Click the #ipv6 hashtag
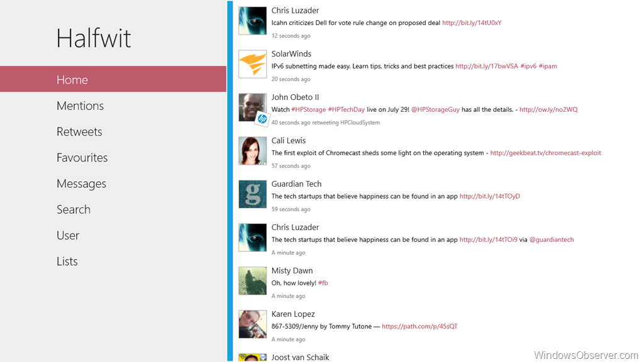The height and width of the screenshot is (362, 644). tap(528, 66)
